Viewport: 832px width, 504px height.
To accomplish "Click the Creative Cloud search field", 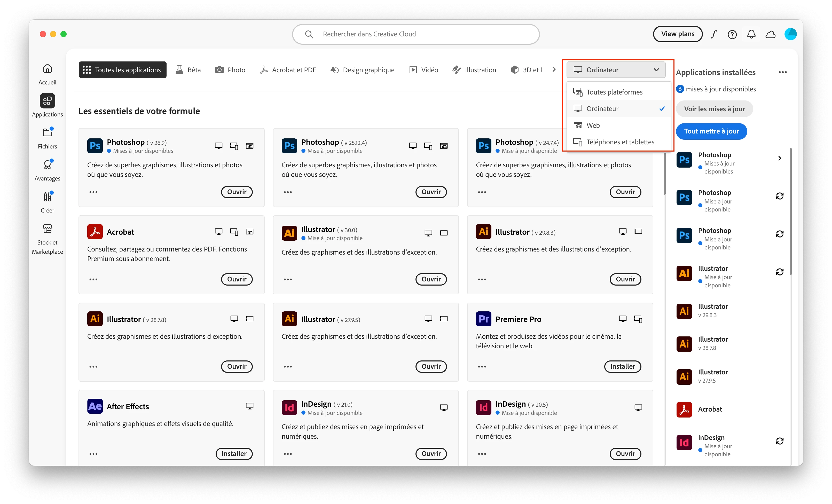I will click(416, 34).
